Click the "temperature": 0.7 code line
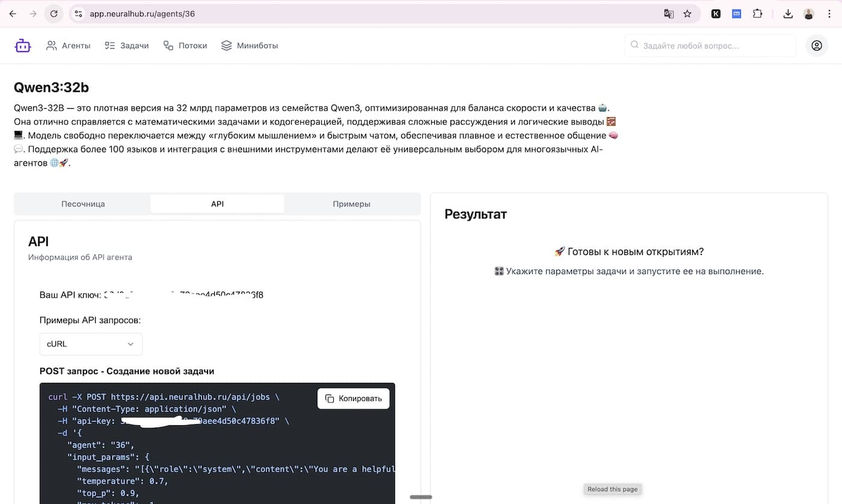The width and height of the screenshot is (842, 504). (123, 481)
